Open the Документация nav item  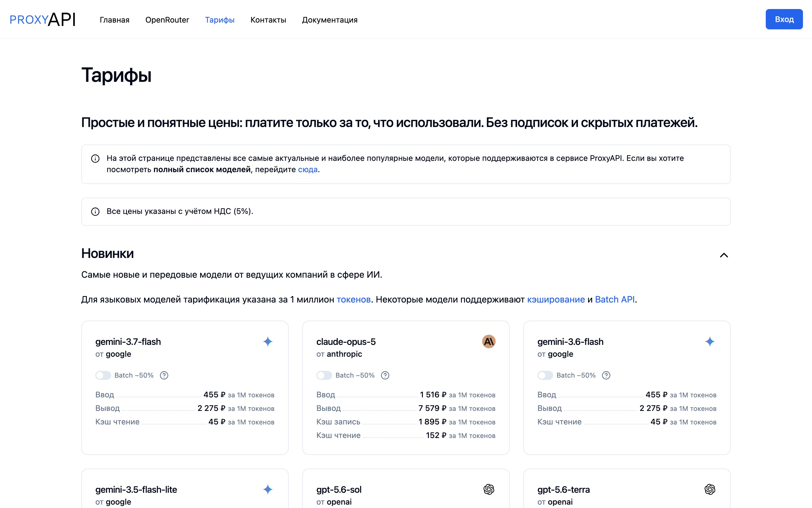click(x=330, y=20)
